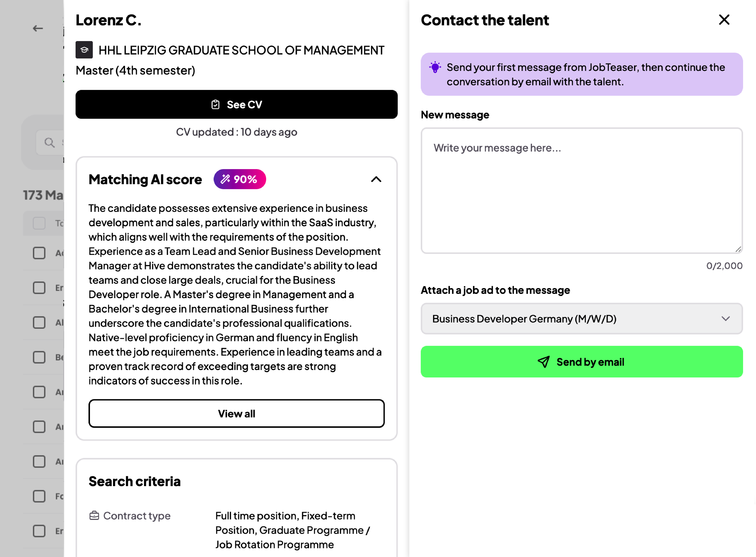Check the last visible candidate checkbox
This screenshot has width=756, height=557.
[39, 531]
